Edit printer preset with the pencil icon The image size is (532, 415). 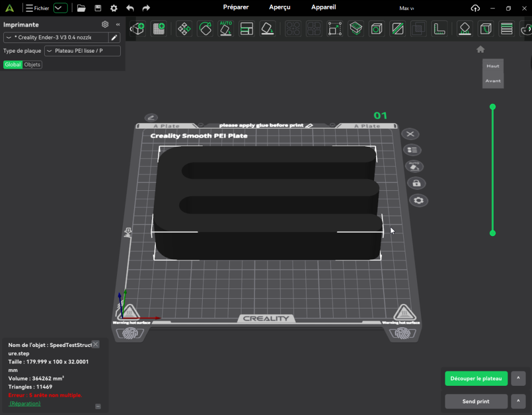[x=114, y=37]
